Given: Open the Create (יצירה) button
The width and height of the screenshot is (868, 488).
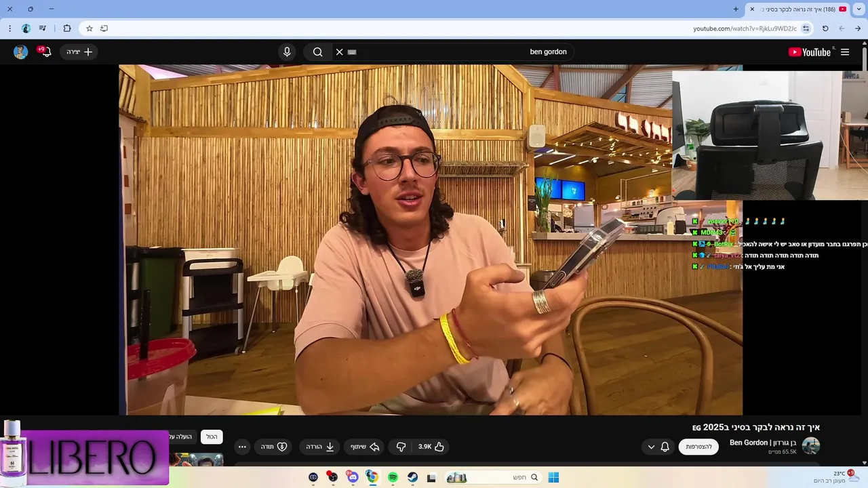Looking at the screenshot, I should [79, 52].
